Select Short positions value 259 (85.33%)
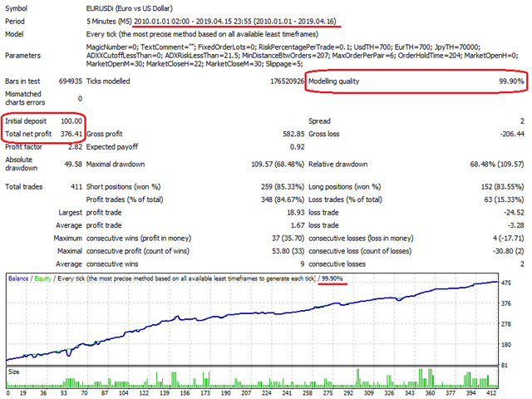The height and width of the screenshot is (399, 532). point(283,187)
